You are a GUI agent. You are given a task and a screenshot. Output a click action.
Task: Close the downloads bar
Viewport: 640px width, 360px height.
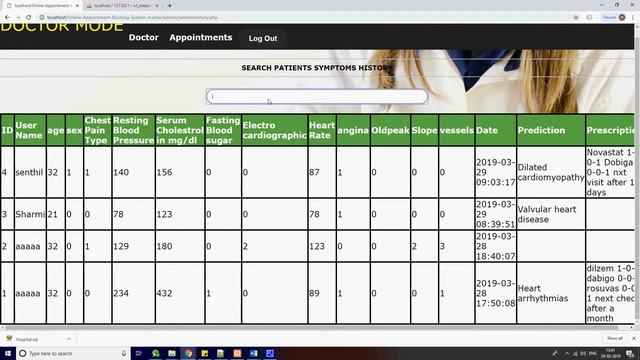point(634,338)
